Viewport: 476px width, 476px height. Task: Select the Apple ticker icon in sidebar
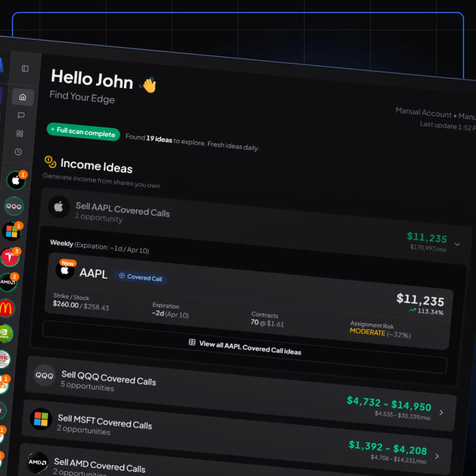(x=16, y=180)
